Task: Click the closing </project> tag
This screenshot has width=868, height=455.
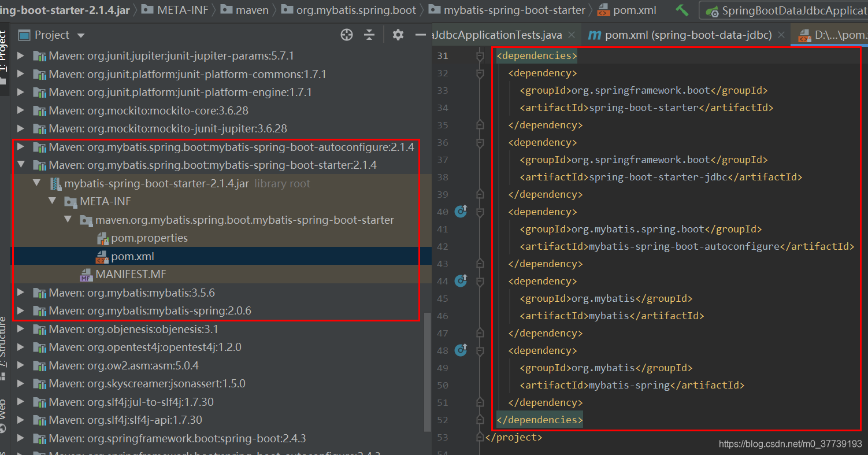Action: pos(514,438)
